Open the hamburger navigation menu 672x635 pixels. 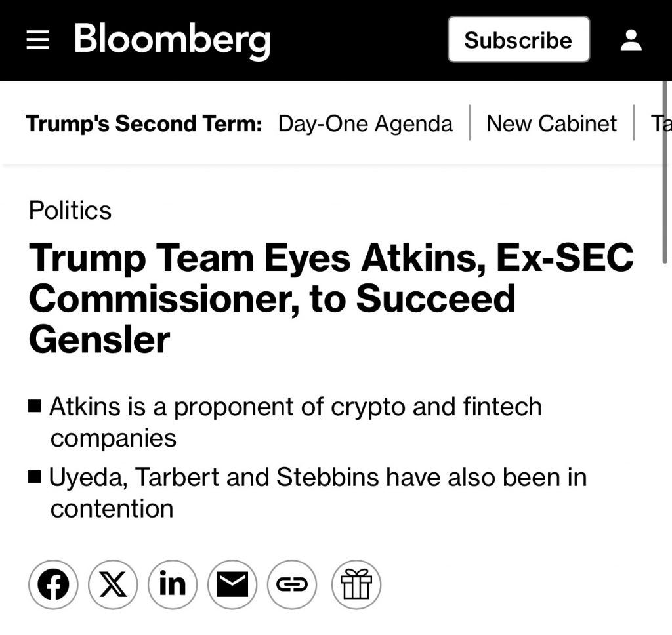coord(37,41)
